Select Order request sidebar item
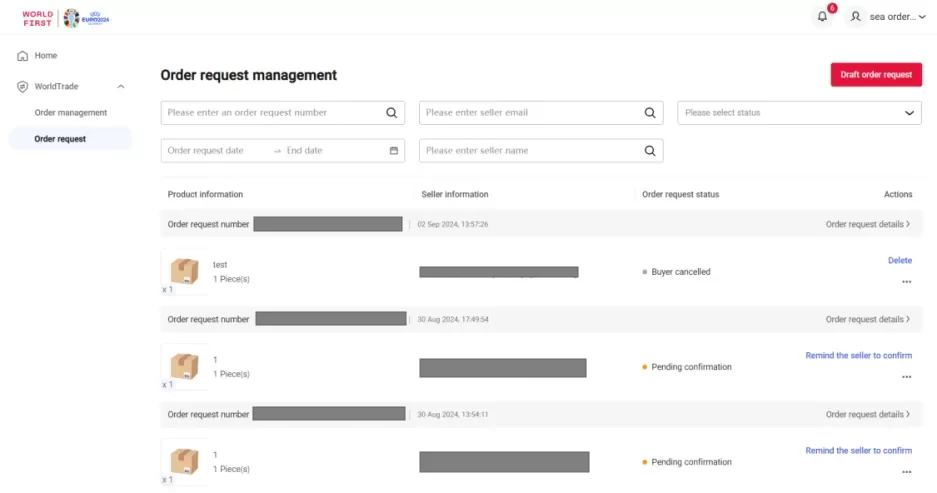The height and width of the screenshot is (493, 937). point(60,139)
